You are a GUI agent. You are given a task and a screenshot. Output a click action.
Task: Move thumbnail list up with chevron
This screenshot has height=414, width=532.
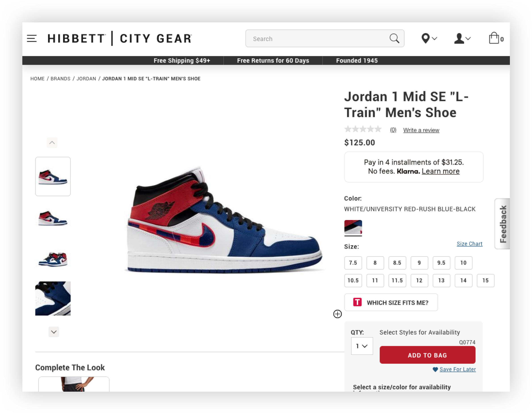[52, 143]
